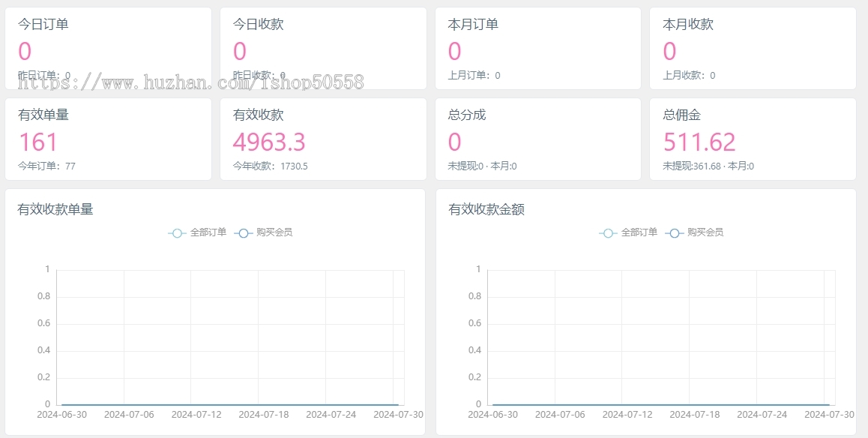This screenshot has height=438, width=868.
Task: Click the 今日收款 card title
Action: (x=258, y=24)
